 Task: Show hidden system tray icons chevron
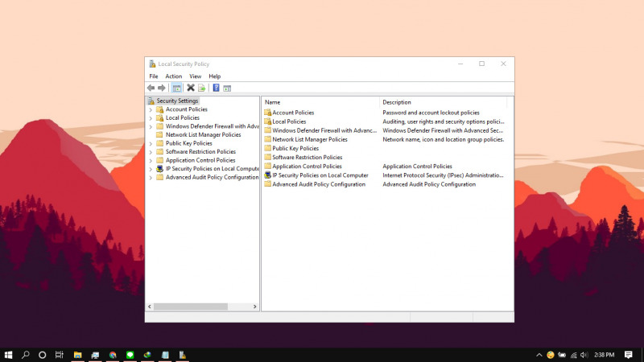(539, 355)
